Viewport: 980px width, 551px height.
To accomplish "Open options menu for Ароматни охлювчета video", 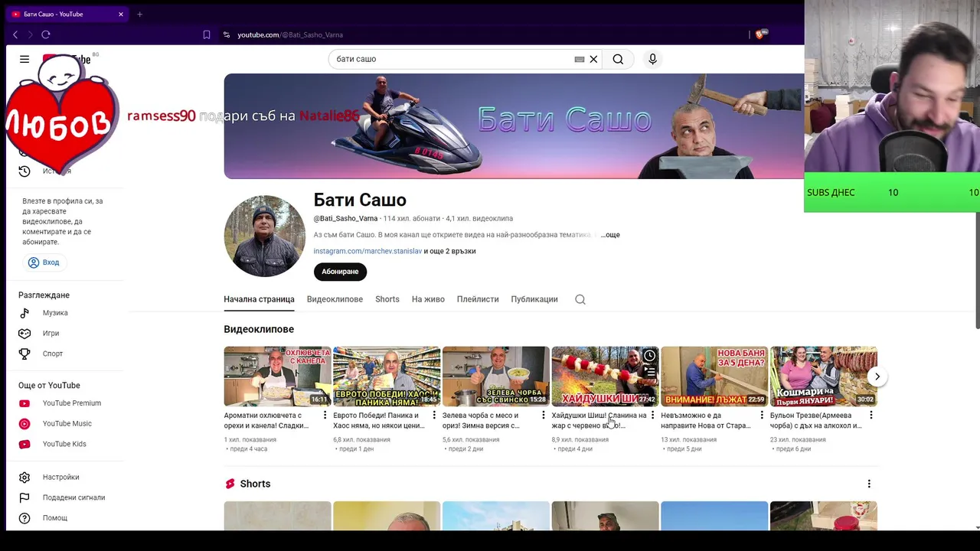I will [x=325, y=416].
